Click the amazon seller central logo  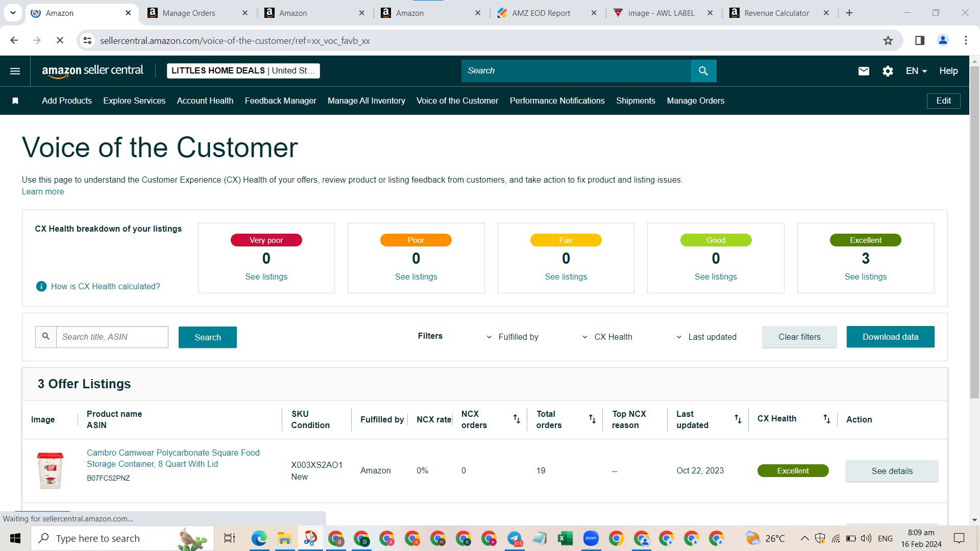92,71
